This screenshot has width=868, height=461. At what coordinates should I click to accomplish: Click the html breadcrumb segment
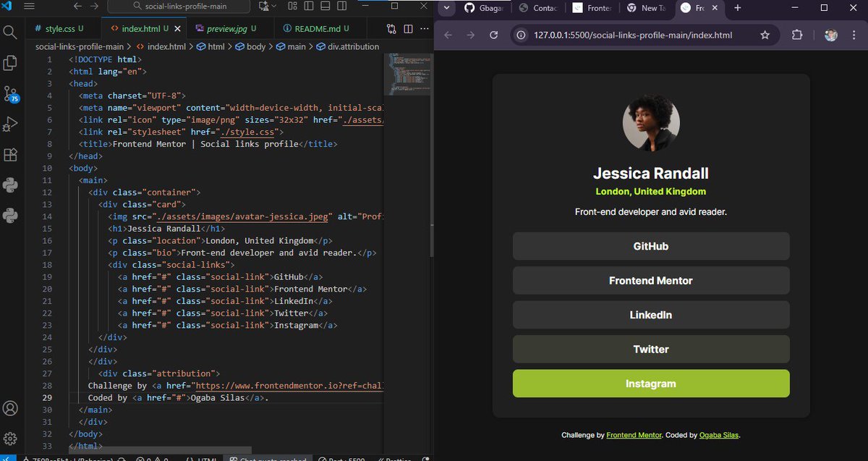[x=210, y=46]
